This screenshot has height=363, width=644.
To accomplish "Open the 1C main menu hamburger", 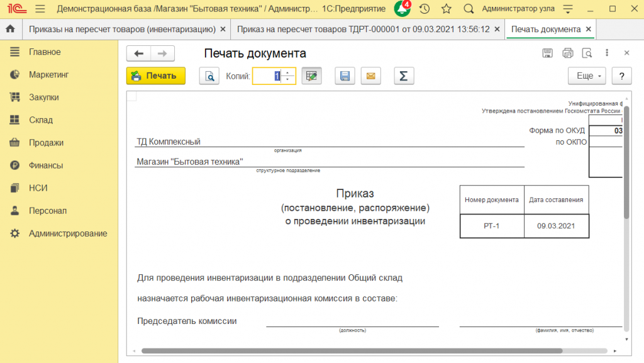I will pyautogui.click(x=40, y=9).
